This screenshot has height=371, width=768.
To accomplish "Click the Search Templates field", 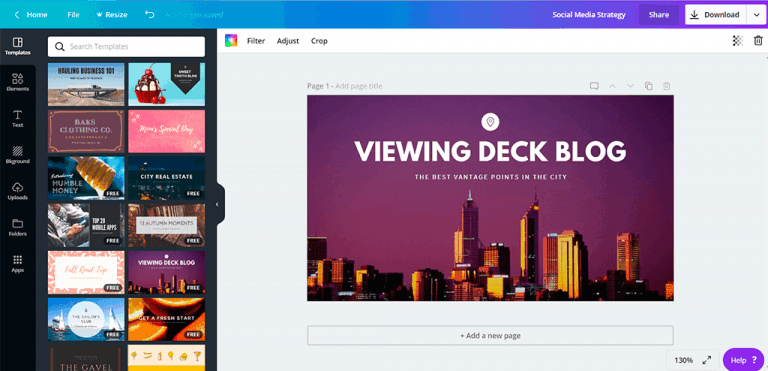I will coord(126,47).
